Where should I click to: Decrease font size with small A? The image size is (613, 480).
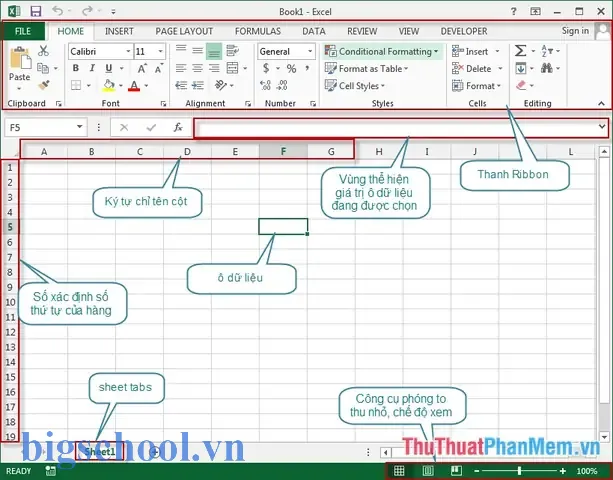[x=158, y=69]
